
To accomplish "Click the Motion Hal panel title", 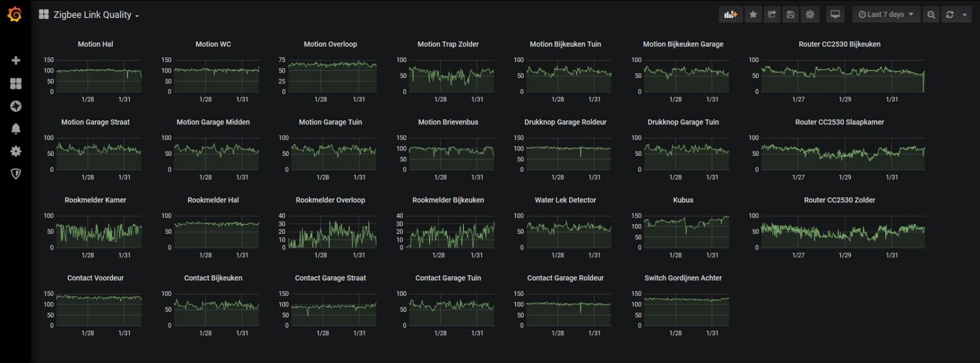I will tap(95, 44).
